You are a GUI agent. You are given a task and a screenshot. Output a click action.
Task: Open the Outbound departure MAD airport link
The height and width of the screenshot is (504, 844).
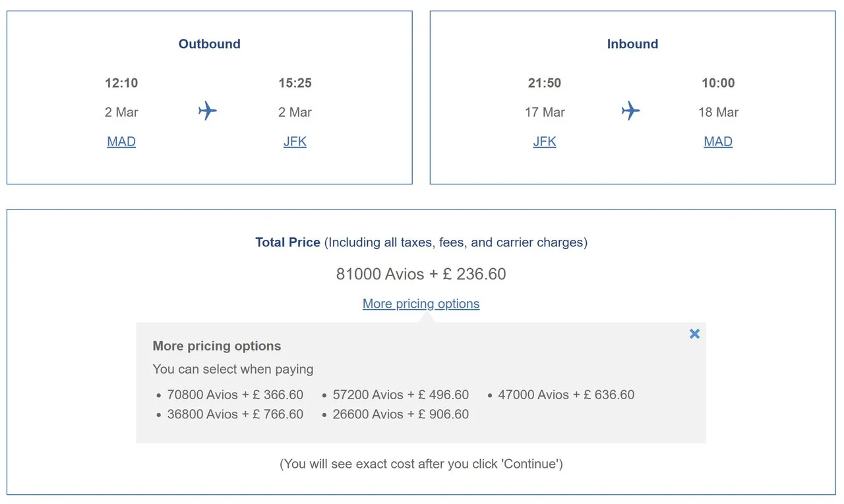pyautogui.click(x=121, y=142)
